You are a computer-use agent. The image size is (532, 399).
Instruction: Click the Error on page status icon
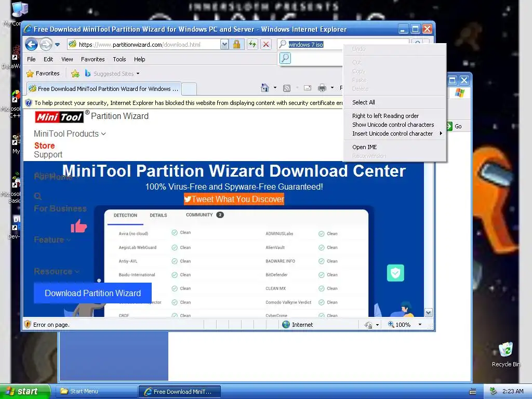tap(28, 324)
